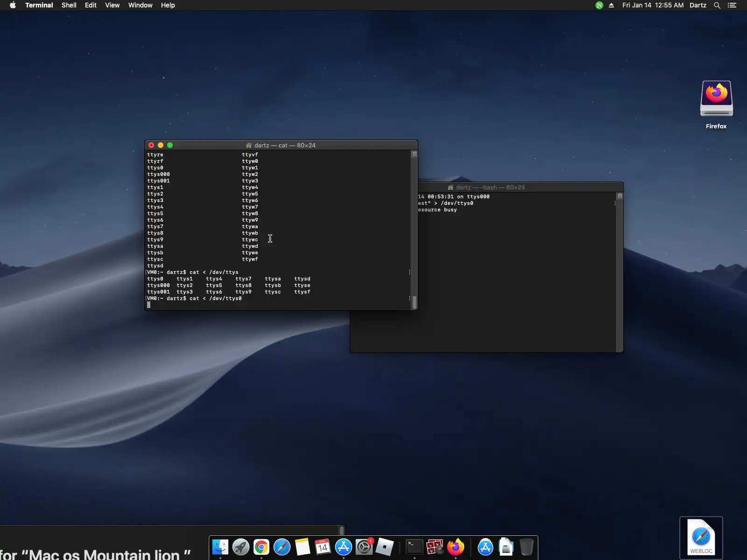Open Notification Center list icon
This screenshot has width=747, height=560.
(732, 5)
